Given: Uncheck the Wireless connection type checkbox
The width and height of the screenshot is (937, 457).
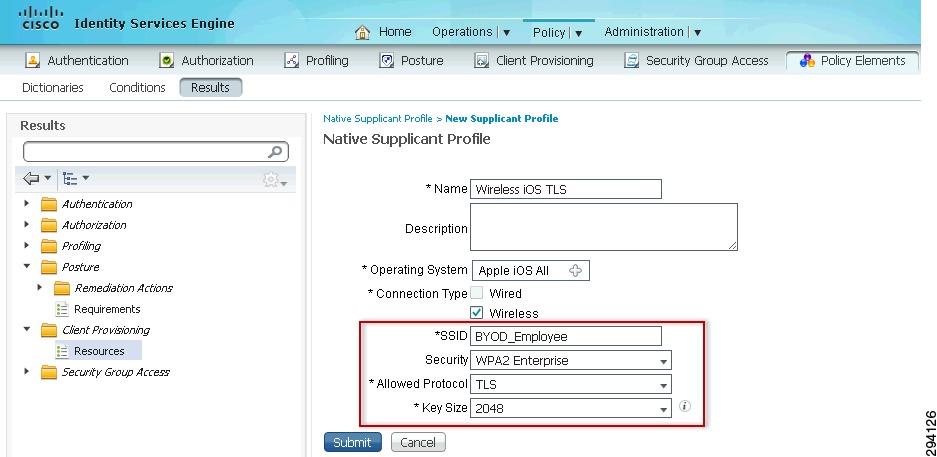Looking at the screenshot, I should (477, 312).
